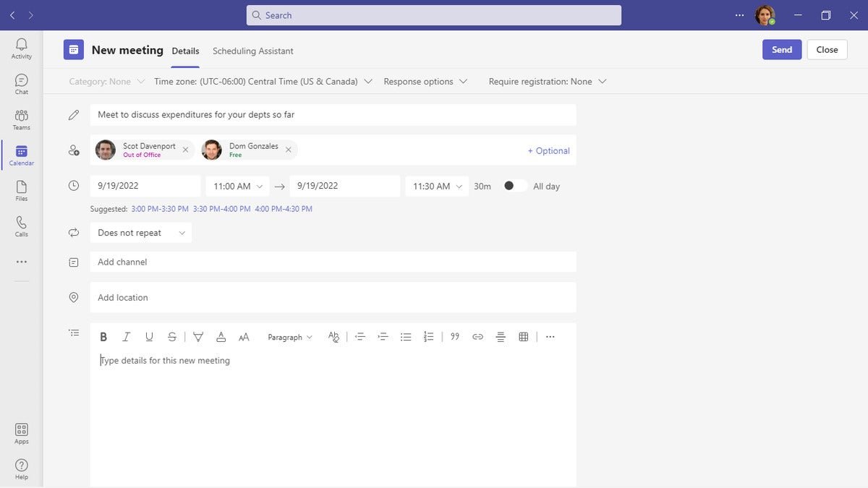The image size is (868, 488).
Task: Open the Calls icon in sidebar
Action: [x=22, y=226]
